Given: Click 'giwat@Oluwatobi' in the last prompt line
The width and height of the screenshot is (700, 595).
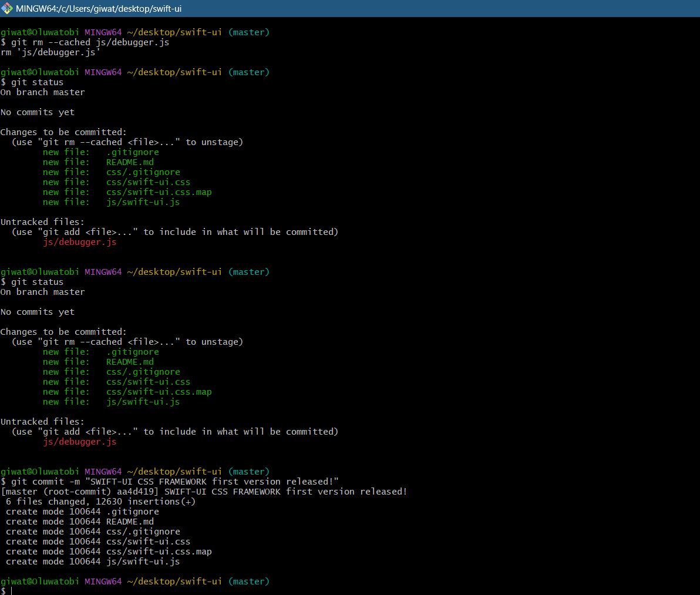Looking at the screenshot, I should click(x=40, y=581).
